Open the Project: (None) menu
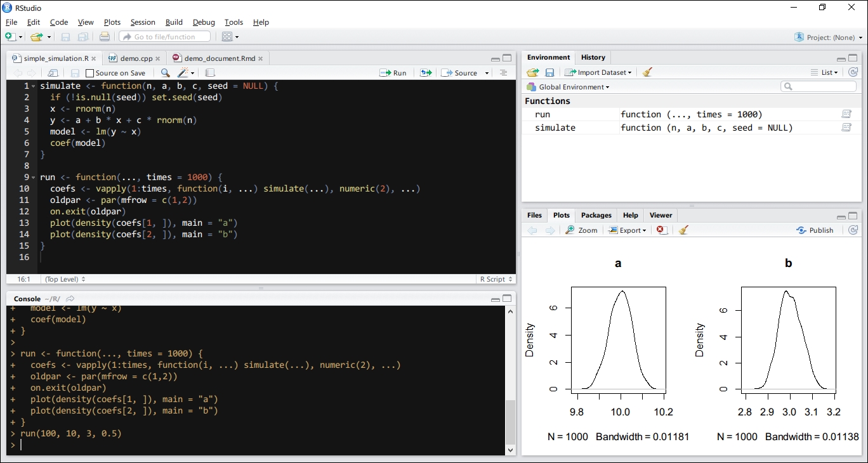 828,37
